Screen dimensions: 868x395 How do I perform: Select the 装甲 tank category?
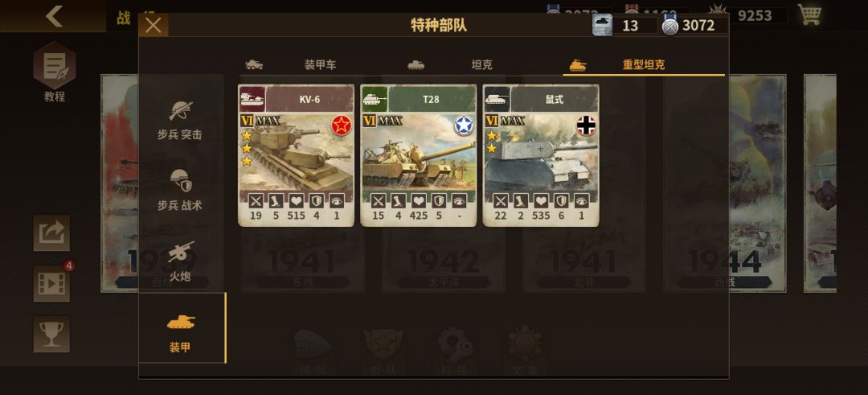pos(182,328)
